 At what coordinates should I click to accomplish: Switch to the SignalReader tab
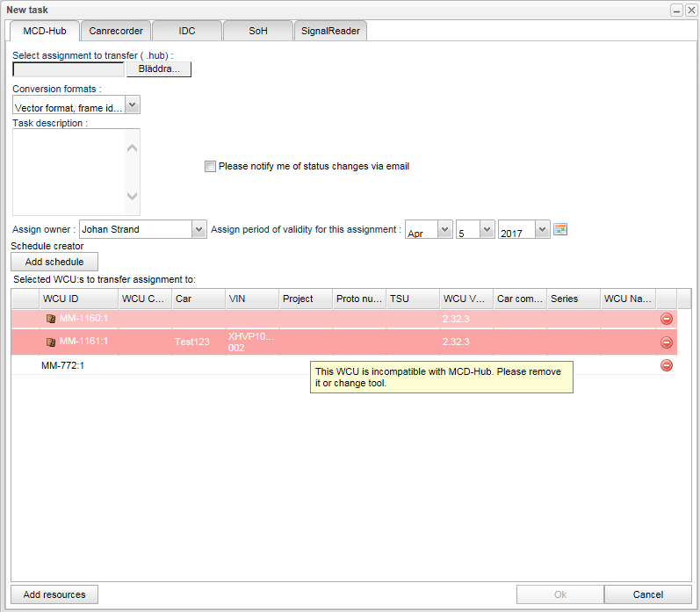[x=330, y=31]
